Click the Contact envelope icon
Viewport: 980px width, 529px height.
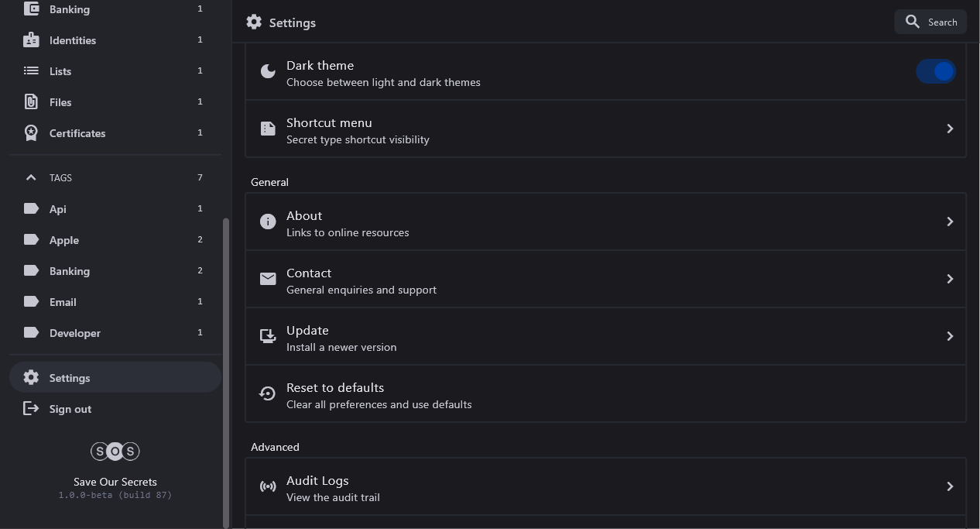(268, 279)
